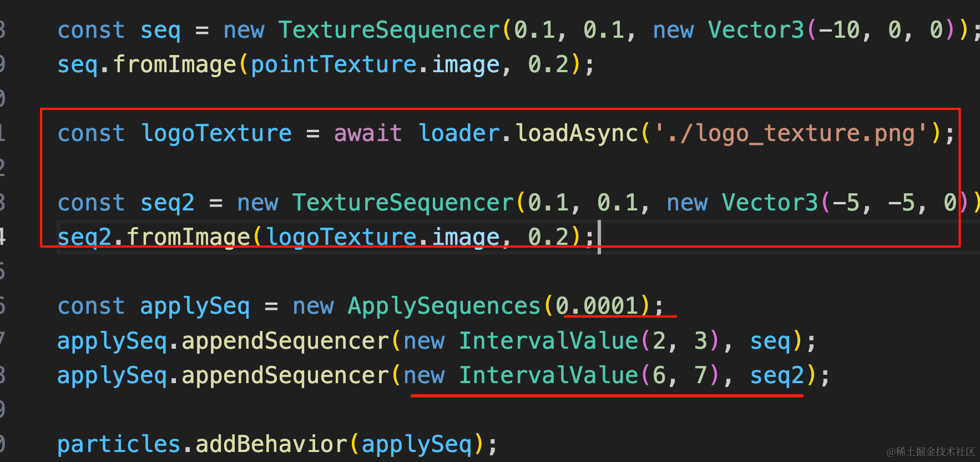Click applySeq inside the addBehavior call
The height and width of the screenshot is (462, 980).
pos(416,445)
